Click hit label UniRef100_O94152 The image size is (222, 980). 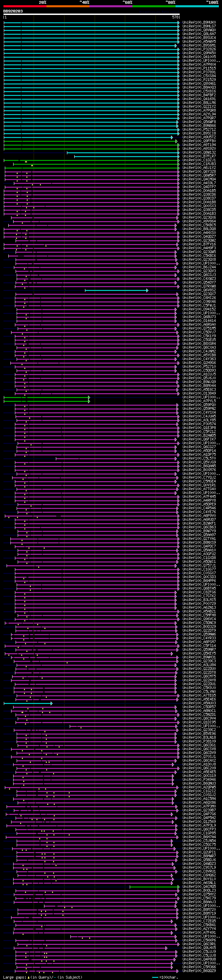click(x=199, y=309)
